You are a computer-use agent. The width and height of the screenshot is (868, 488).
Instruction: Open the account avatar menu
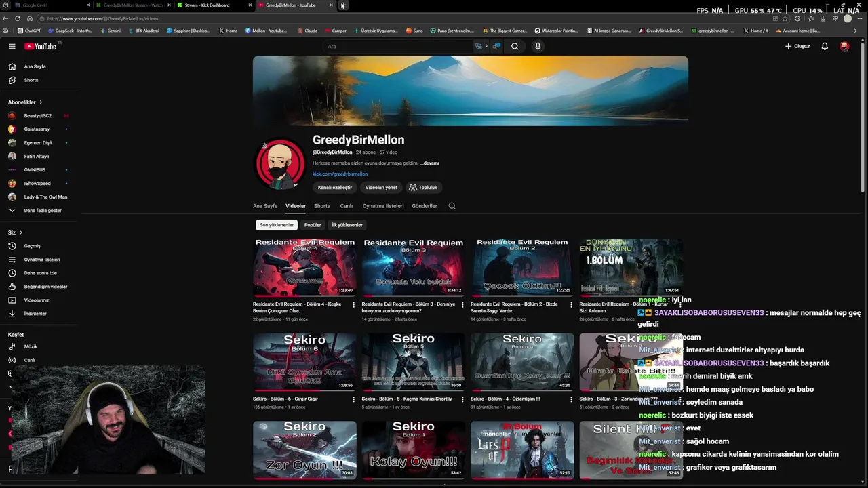pos(844,46)
